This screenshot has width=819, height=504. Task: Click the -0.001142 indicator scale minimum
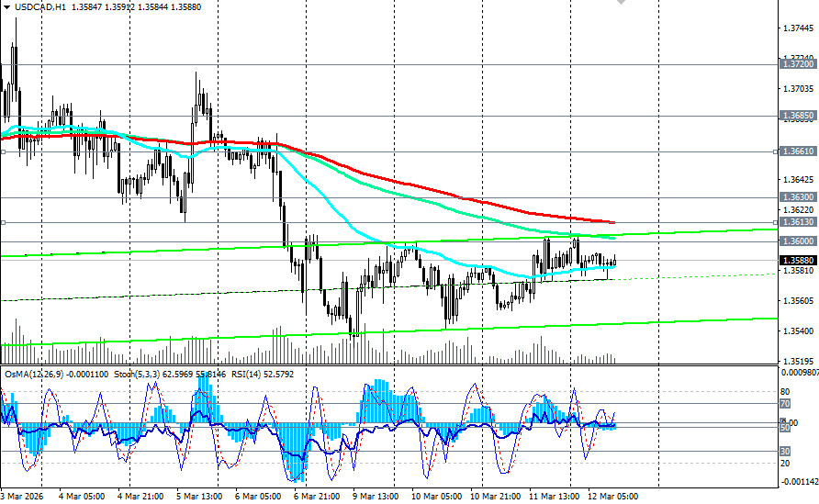coord(799,482)
